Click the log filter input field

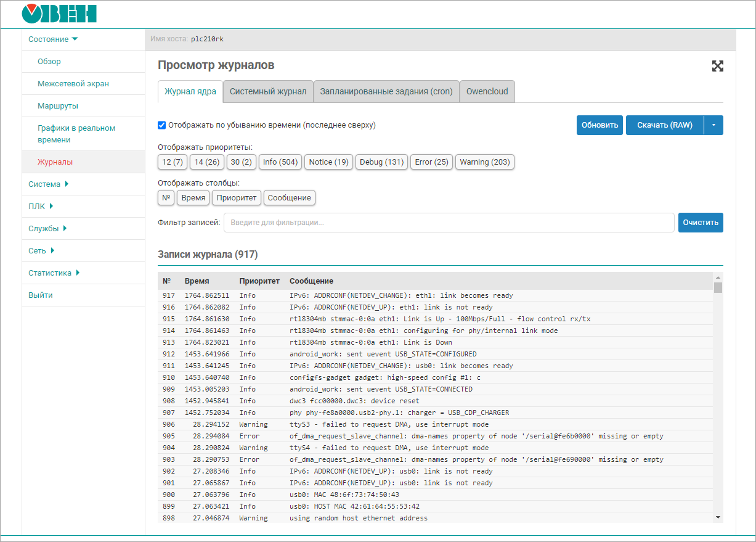[x=449, y=223]
